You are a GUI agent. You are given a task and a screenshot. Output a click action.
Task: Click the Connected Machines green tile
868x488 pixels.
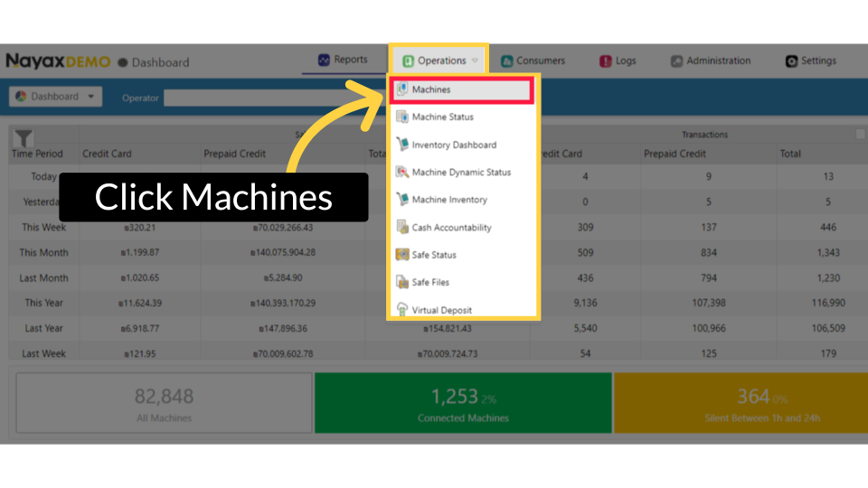click(x=463, y=404)
